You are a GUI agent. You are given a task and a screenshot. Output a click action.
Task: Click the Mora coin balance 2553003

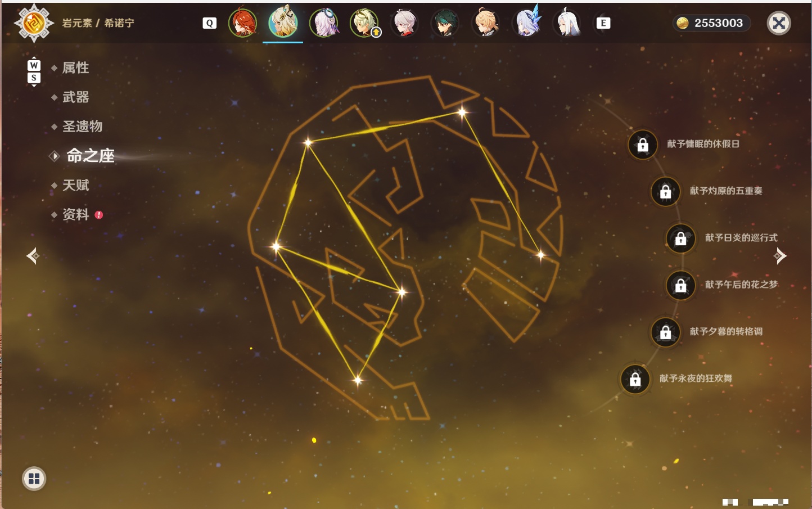(711, 23)
